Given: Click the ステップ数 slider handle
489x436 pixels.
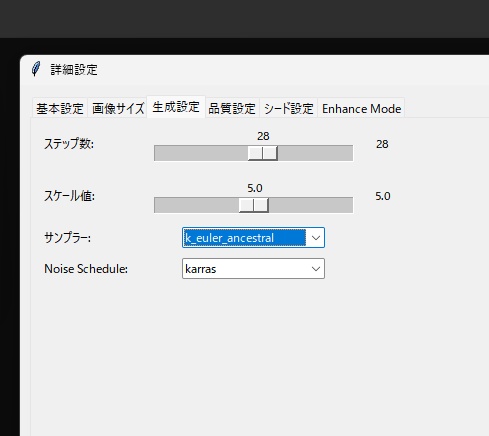Looking at the screenshot, I should click(x=263, y=153).
